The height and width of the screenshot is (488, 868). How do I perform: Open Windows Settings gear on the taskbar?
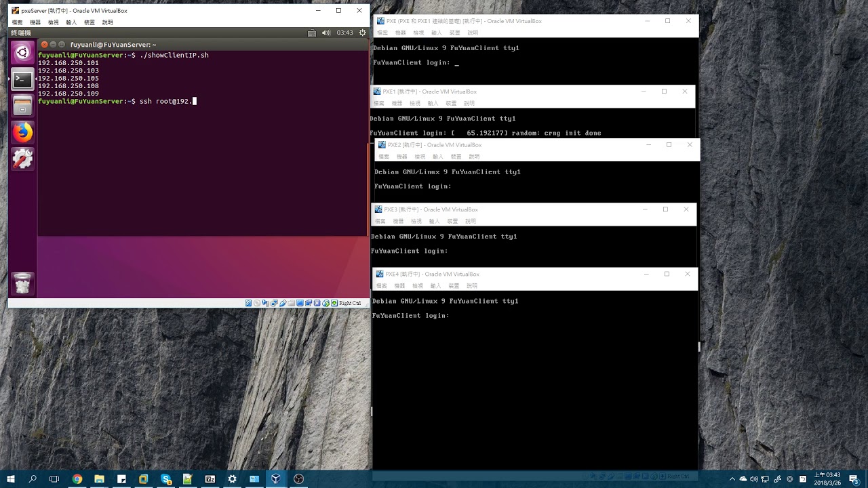(x=233, y=479)
